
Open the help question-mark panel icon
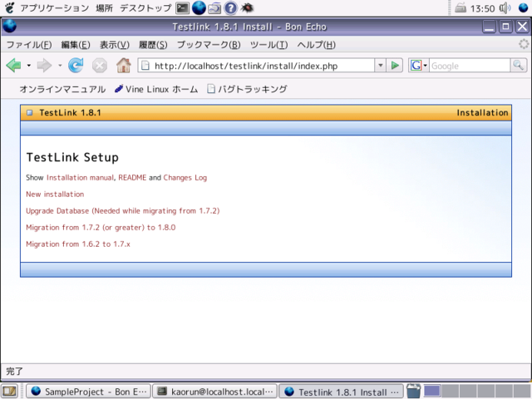point(231,7)
